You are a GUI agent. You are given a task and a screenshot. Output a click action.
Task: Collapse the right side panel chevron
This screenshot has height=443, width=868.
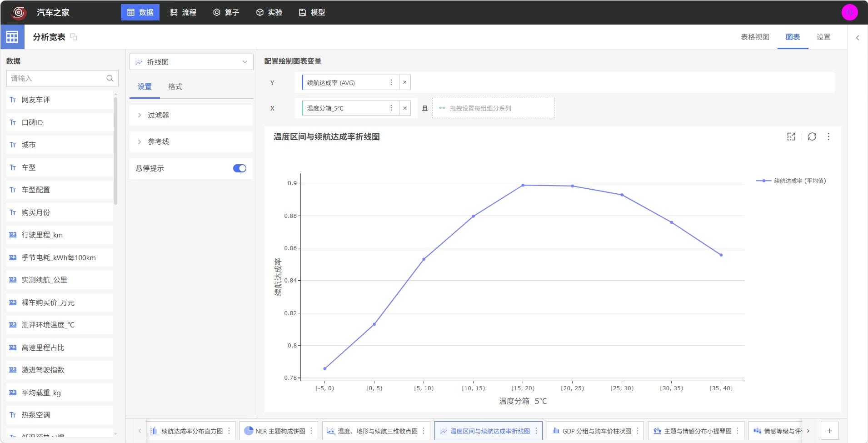[858, 38]
